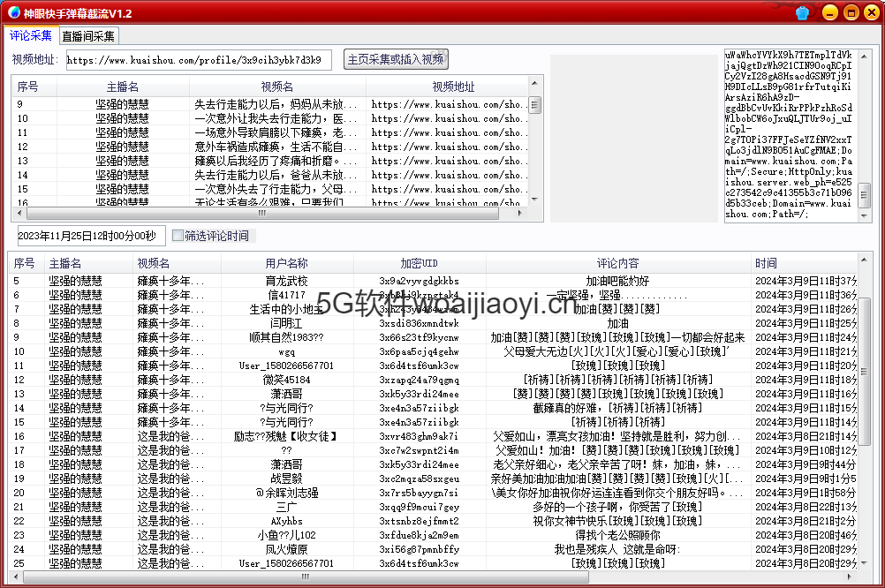Select video row 9 失去行走能力以后，妈妈从未放
The height and width of the screenshot is (588, 885).
271,104
